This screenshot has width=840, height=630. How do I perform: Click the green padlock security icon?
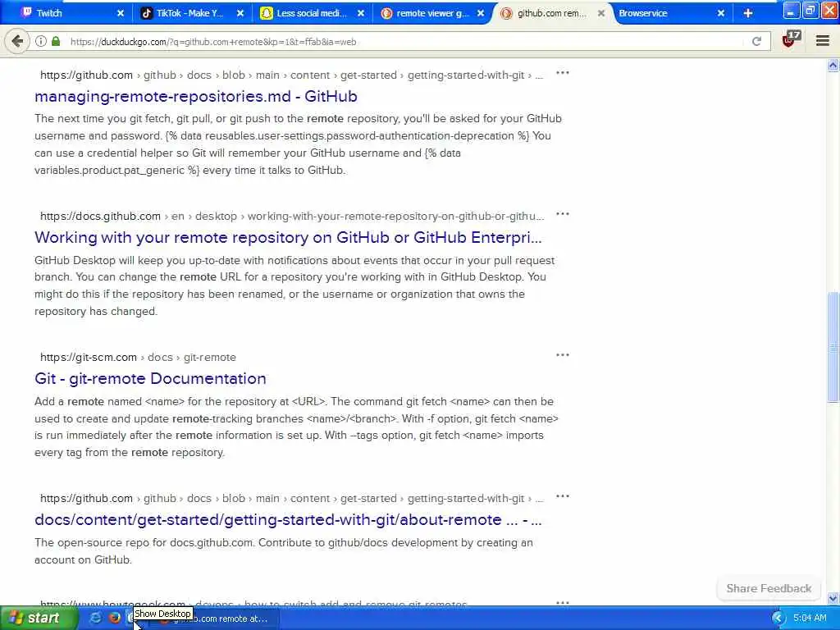point(56,41)
